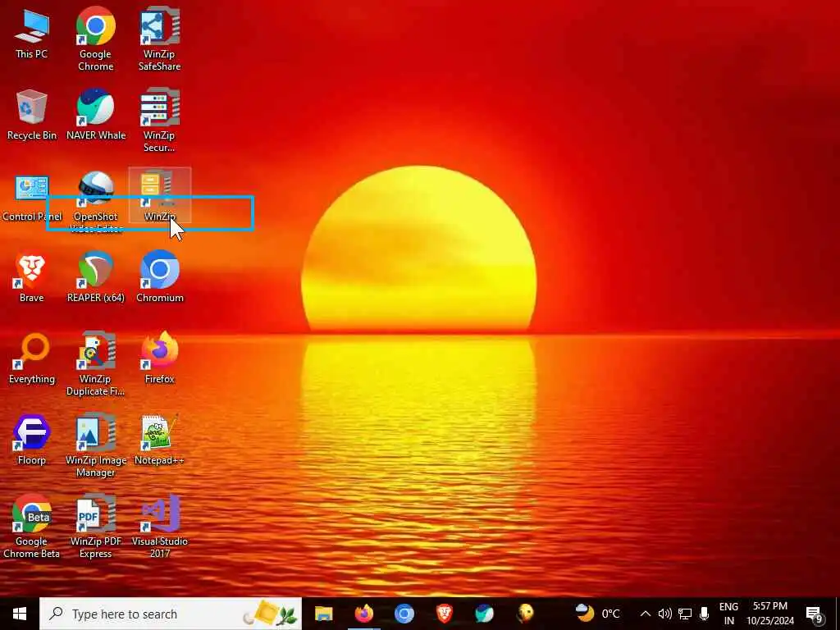Open network settings from system tray
840x630 pixels.
(x=685, y=614)
